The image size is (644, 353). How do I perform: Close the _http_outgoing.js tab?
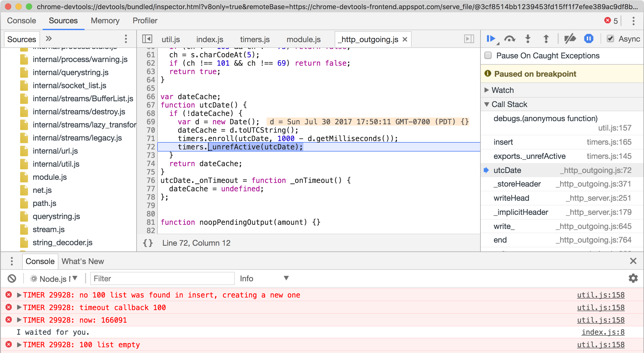click(405, 40)
